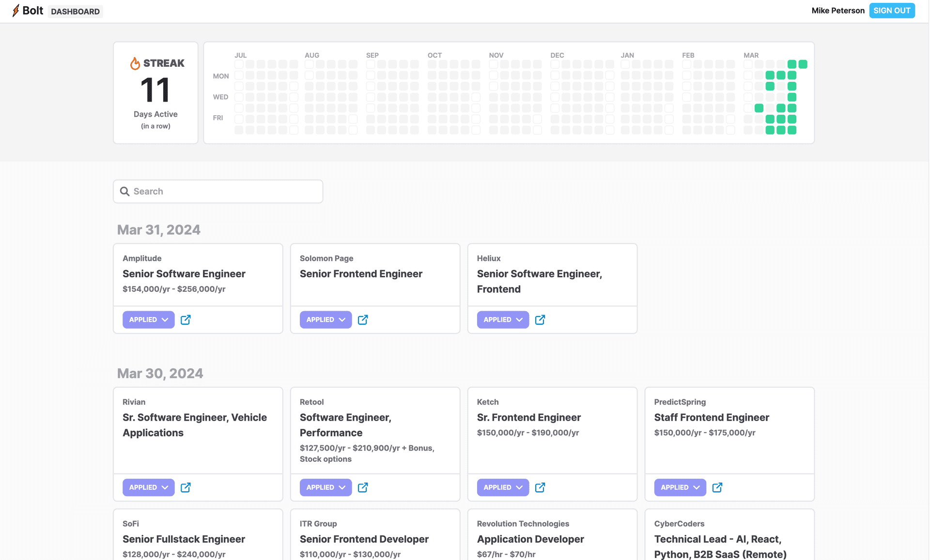The height and width of the screenshot is (560, 930).
Task: Change the Applied status for Ketch
Action: (x=503, y=487)
